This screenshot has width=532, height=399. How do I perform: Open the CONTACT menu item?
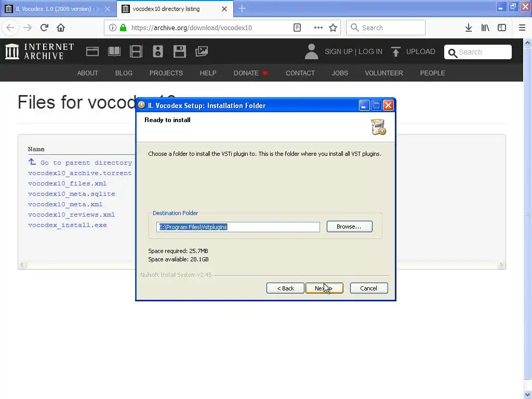300,73
